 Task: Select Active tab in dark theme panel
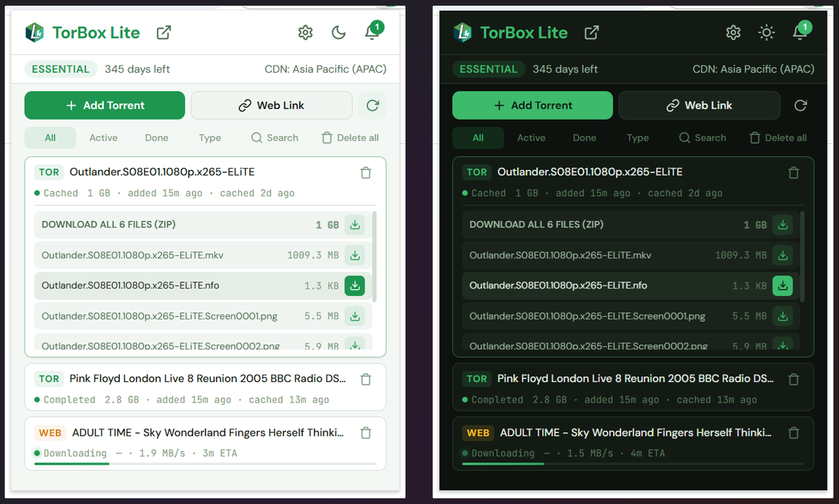point(531,138)
